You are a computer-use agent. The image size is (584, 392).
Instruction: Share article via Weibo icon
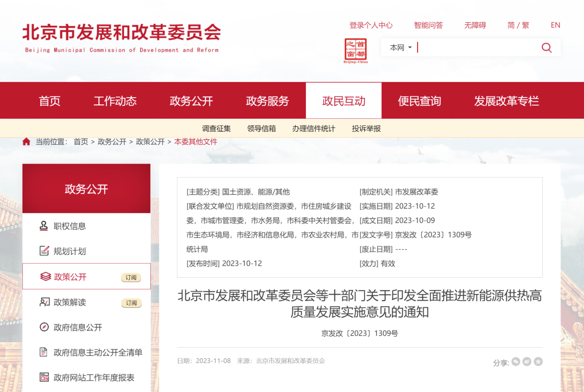(x=527, y=362)
